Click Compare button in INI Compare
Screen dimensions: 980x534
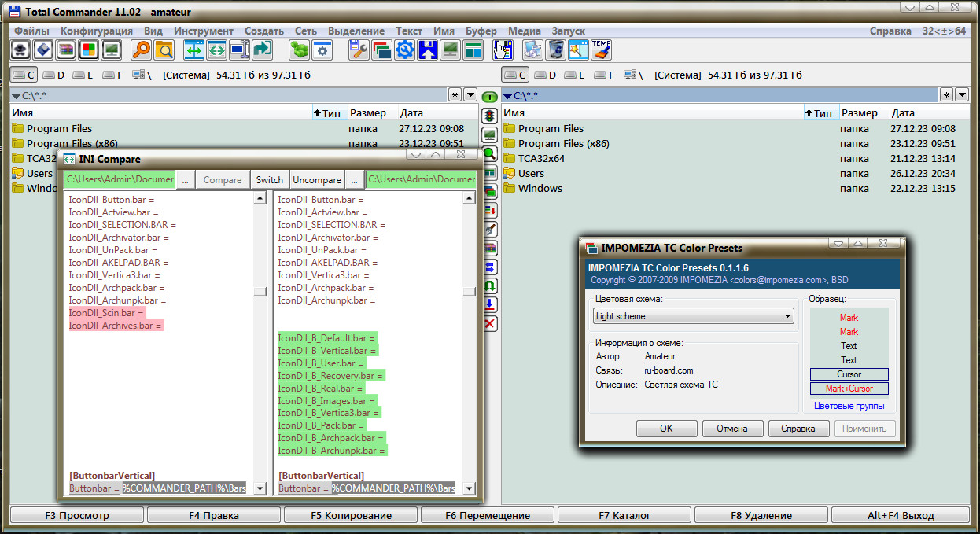pyautogui.click(x=223, y=179)
